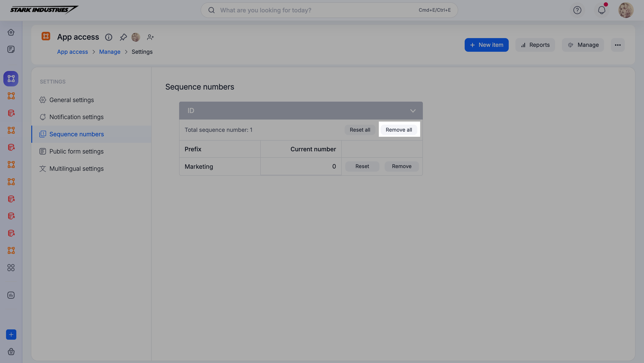The image size is (644, 363).
Task: Reset the Marketing sequence number
Action: click(x=362, y=166)
